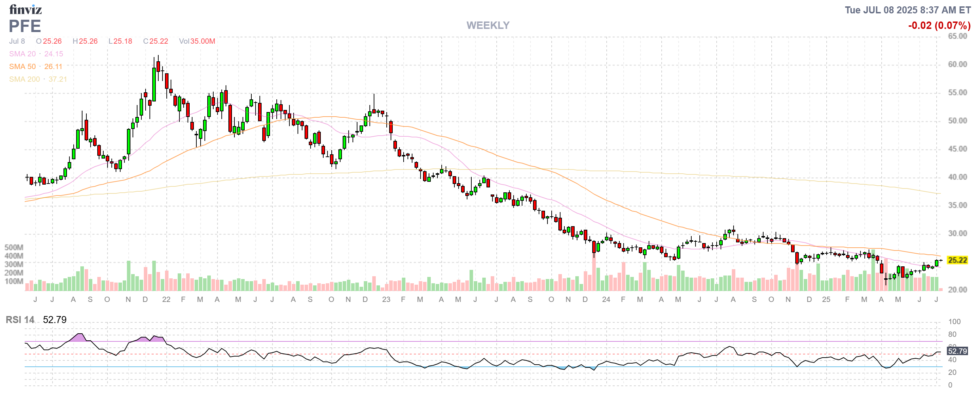Click the Jul 8 date in OHLC row
This screenshot has height=396, width=980.
17,41
